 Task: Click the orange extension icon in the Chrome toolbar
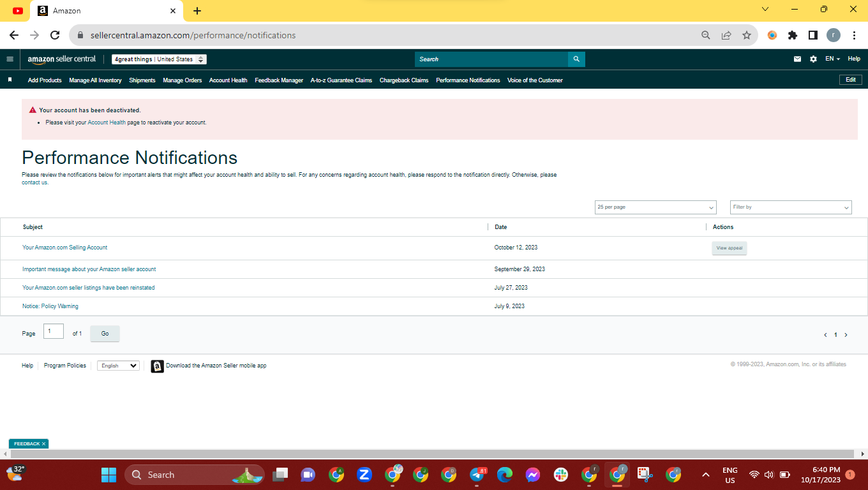point(772,36)
